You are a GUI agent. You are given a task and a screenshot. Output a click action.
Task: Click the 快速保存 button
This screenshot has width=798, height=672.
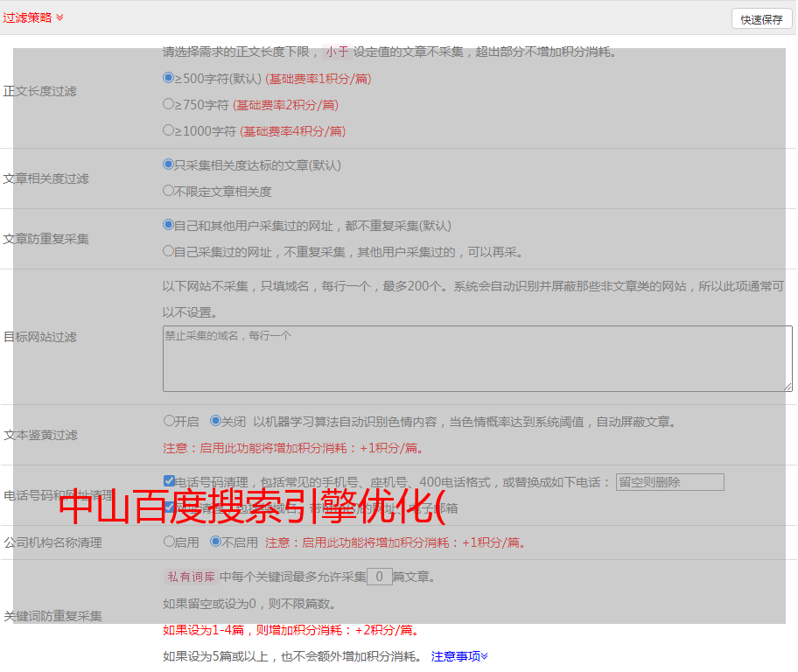pos(761,19)
